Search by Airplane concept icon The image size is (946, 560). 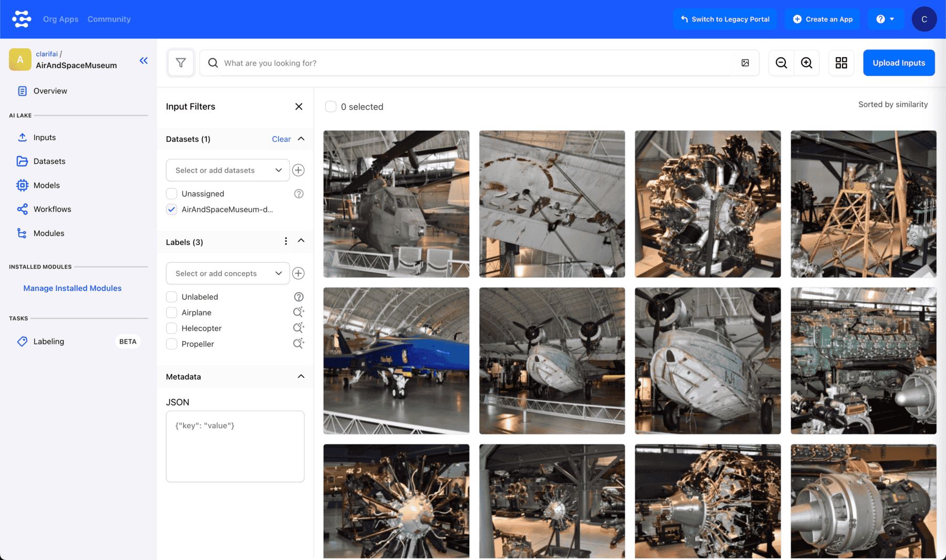tap(298, 313)
